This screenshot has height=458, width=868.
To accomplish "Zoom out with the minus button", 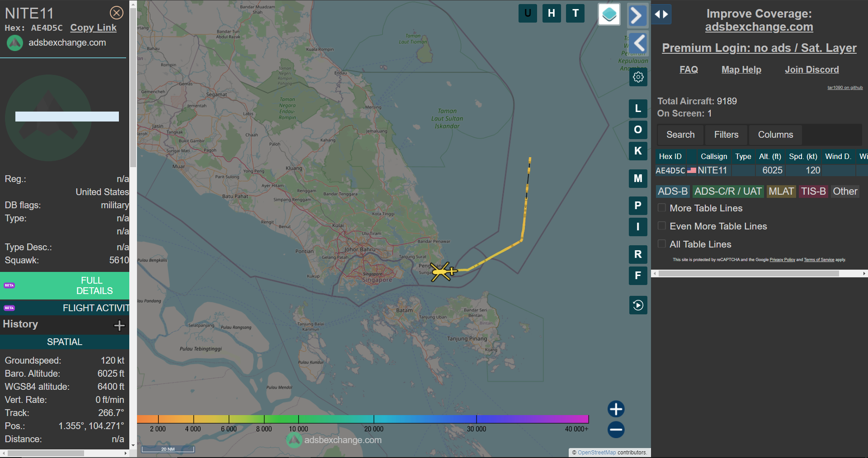I will click(616, 430).
